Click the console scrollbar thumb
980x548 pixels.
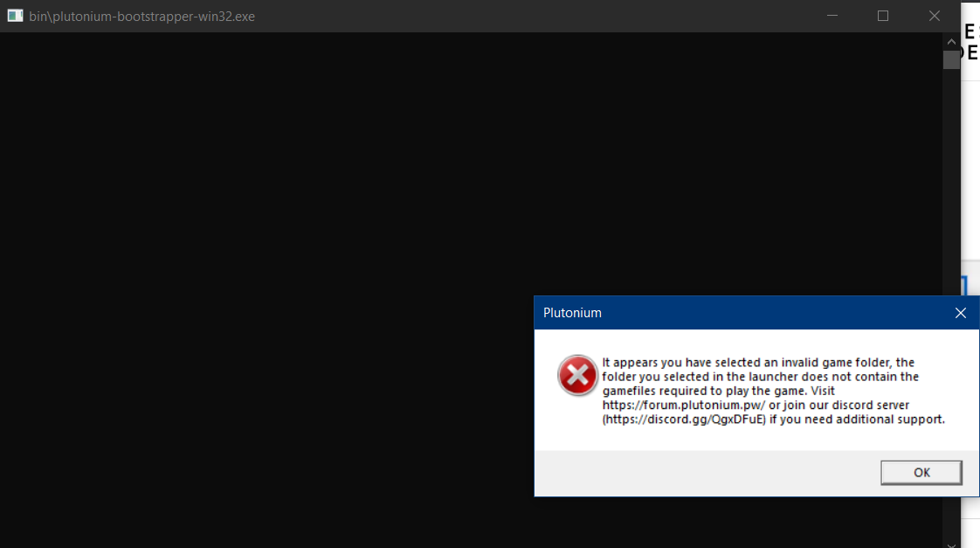point(951,59)
